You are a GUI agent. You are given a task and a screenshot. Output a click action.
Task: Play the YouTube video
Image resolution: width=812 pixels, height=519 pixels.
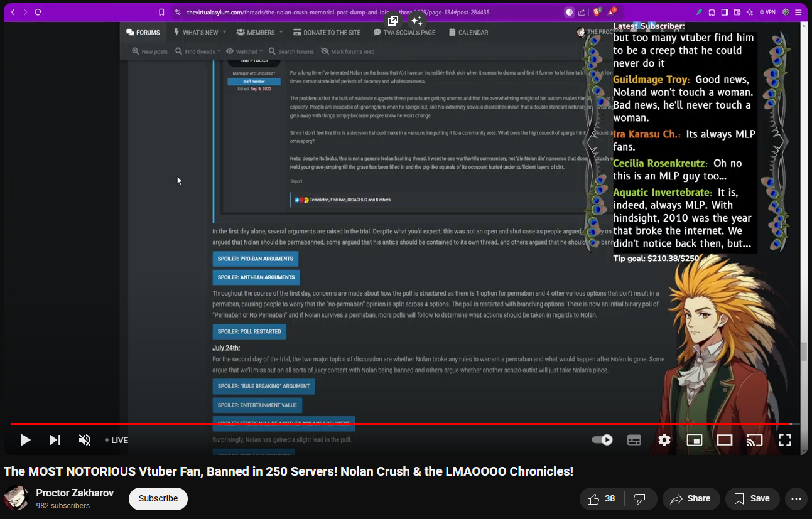[26, 440]
